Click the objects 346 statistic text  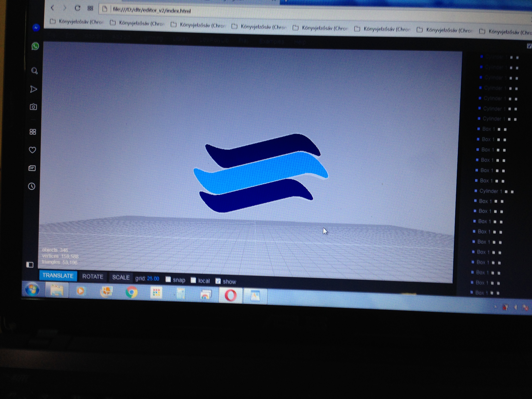pyautogui.click(x=55, y=250)
